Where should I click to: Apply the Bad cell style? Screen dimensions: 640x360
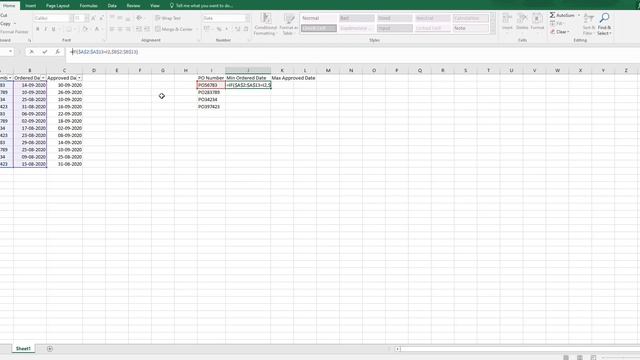tap(357, 18)
